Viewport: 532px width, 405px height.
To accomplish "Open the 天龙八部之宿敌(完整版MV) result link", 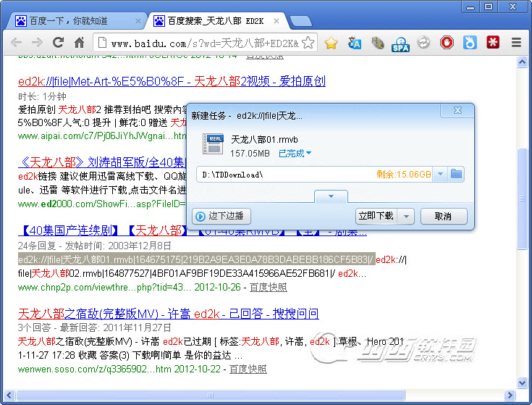I will click(x=168, y=313).
